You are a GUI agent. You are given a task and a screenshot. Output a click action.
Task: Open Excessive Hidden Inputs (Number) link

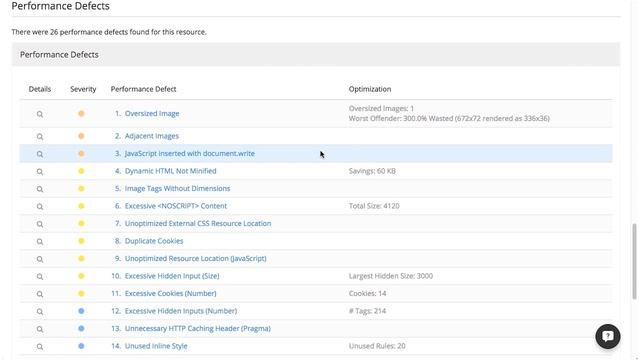(181, 311)
